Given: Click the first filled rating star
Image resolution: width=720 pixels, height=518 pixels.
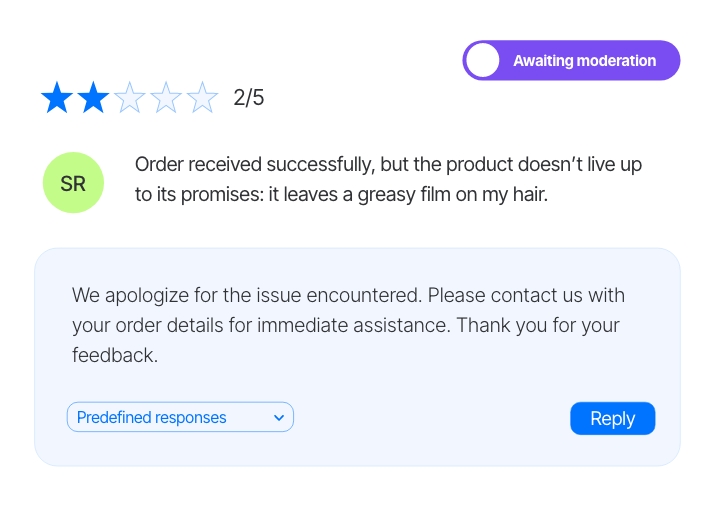Looking at the screenshot, I should 56,98.
